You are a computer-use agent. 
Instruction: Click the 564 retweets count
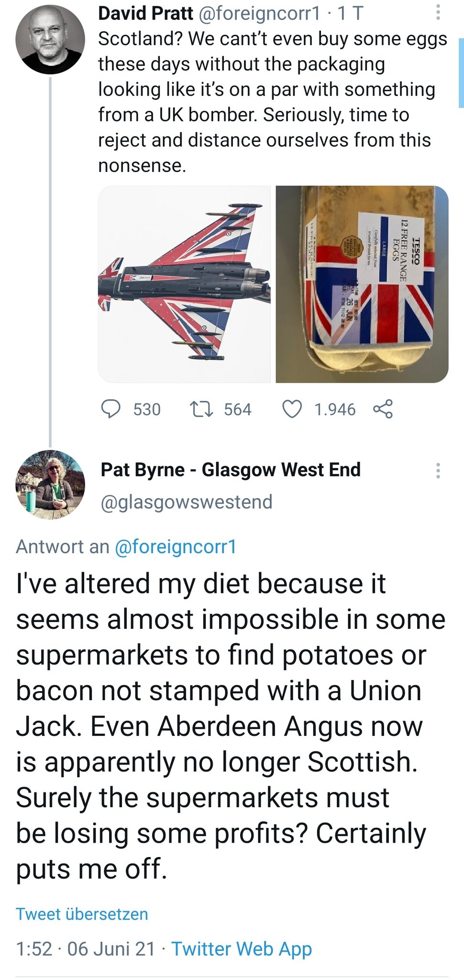point(237,410)
